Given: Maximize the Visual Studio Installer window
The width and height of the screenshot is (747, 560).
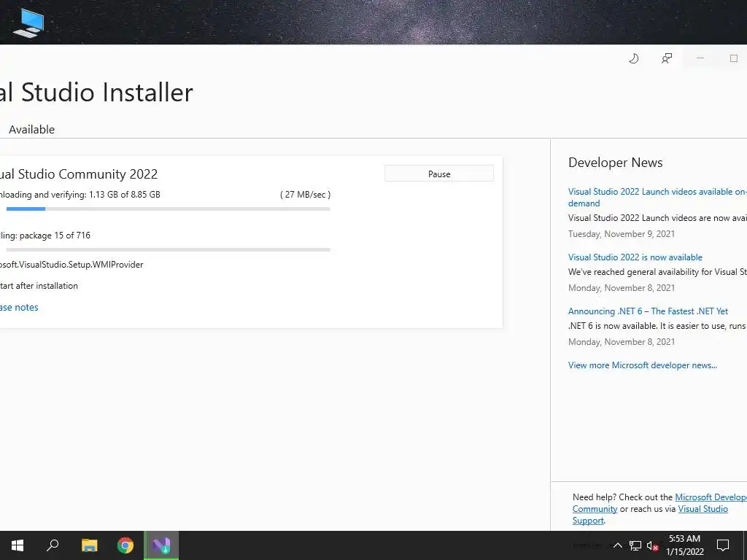Looking at the screenshot, I should click(733, 58).
